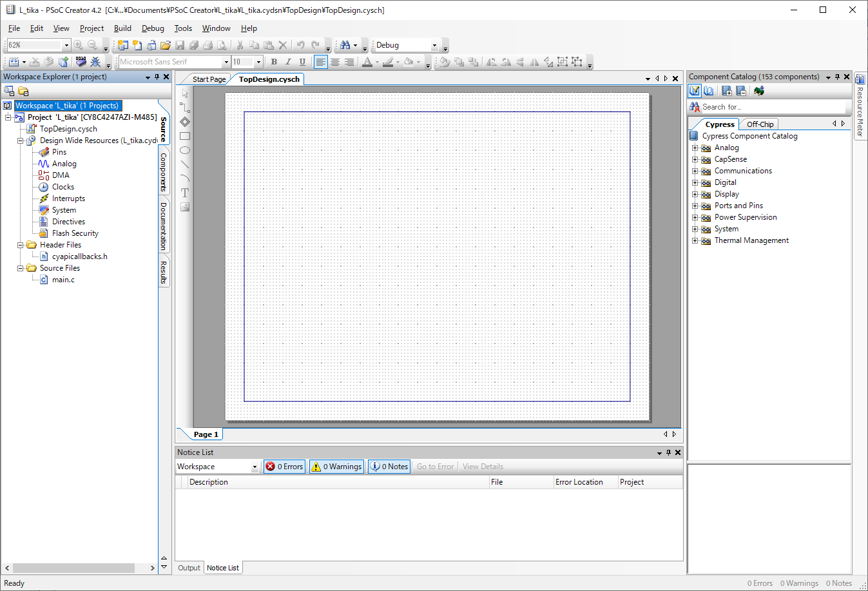Click the Workspace Explorer horizontal scrollbar
Viewport: 868px width, 591px height.
point(80,568)
